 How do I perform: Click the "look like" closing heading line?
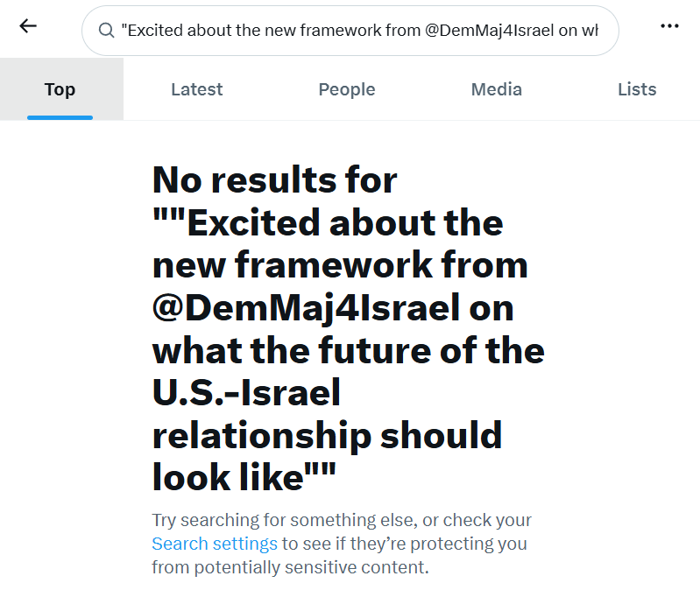(244, 477)
